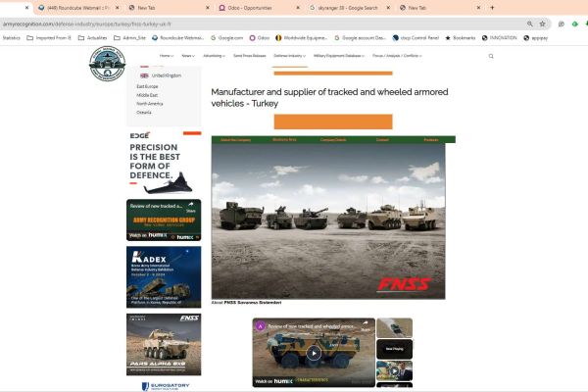Open the Odoo bookmark shortcut
This screenshot has width=588, height=392.
pyautogui.click(x=257, y=38)
